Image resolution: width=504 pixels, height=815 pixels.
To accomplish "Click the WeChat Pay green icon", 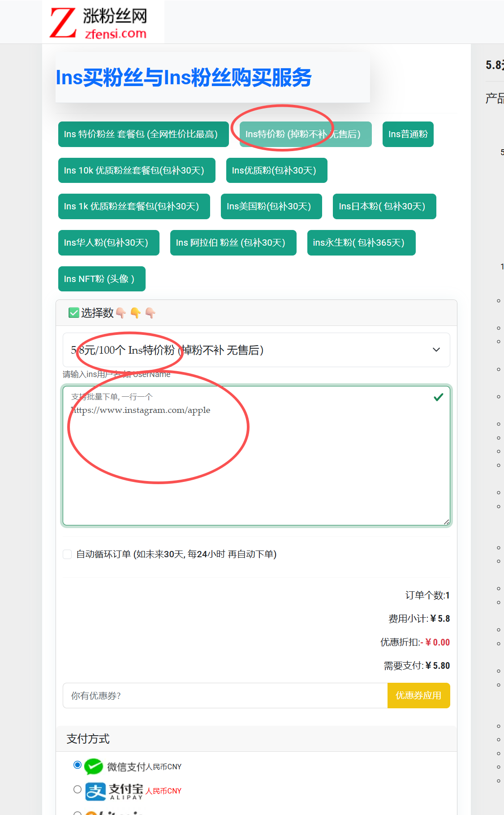I will pos(94,767).
